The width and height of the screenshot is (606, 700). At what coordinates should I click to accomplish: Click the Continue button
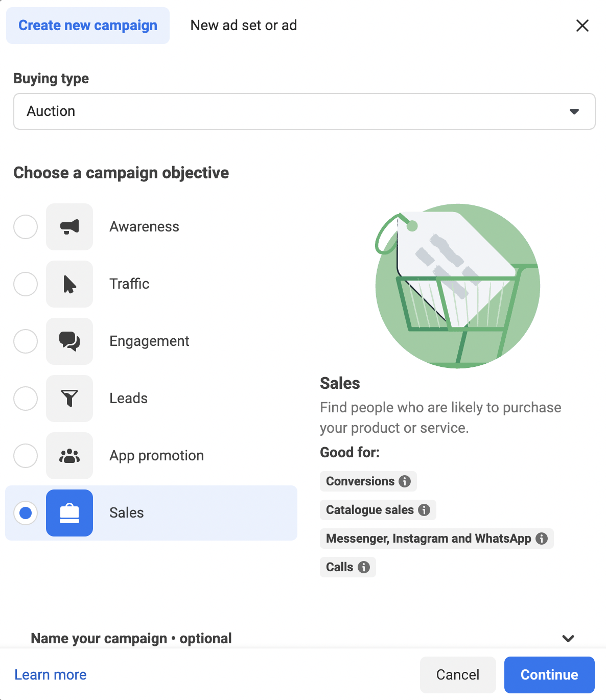point(549,674)
